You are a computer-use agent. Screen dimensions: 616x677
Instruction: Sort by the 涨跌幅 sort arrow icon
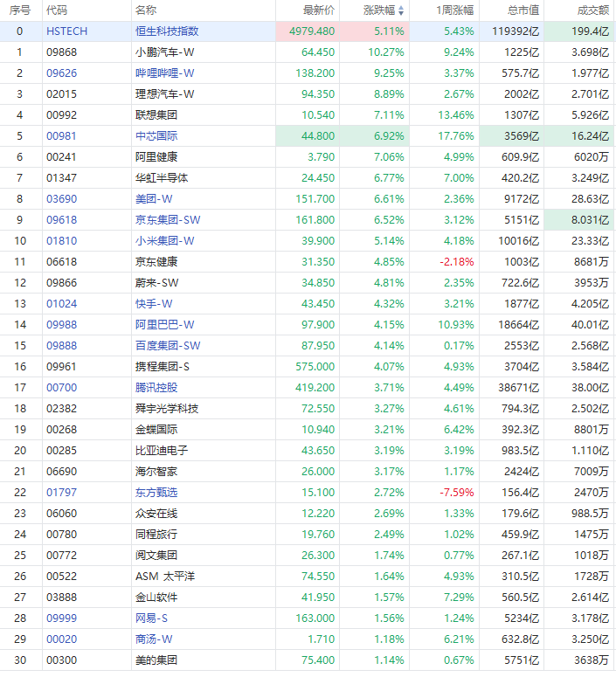point(401,10)
